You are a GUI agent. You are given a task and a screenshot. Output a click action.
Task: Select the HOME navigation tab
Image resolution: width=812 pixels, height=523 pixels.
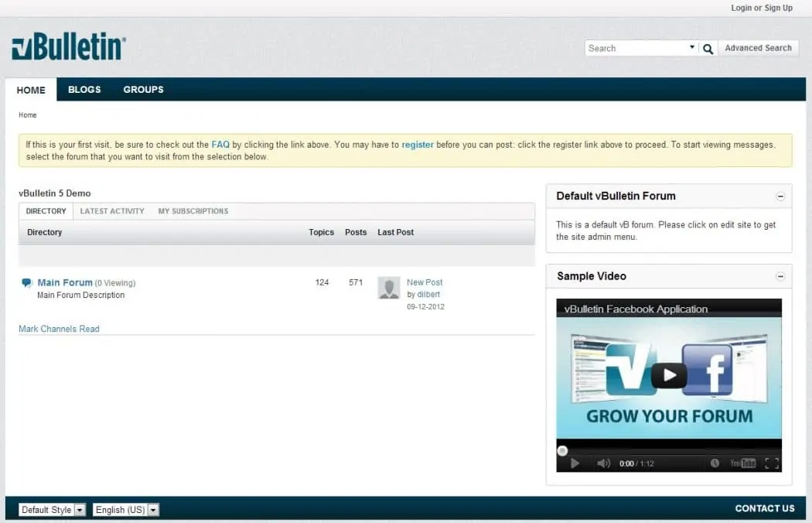click(x=31, y=91)
